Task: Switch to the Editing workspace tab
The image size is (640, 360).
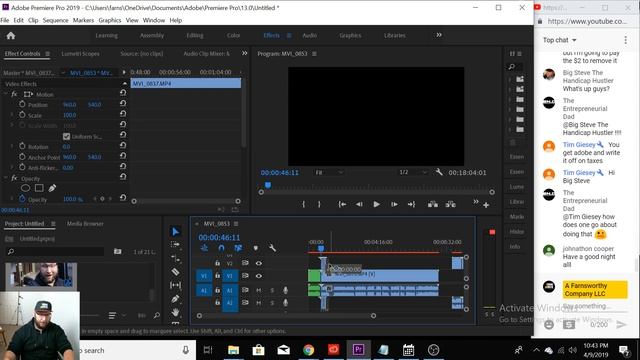Action: click(x=195, y=36)
